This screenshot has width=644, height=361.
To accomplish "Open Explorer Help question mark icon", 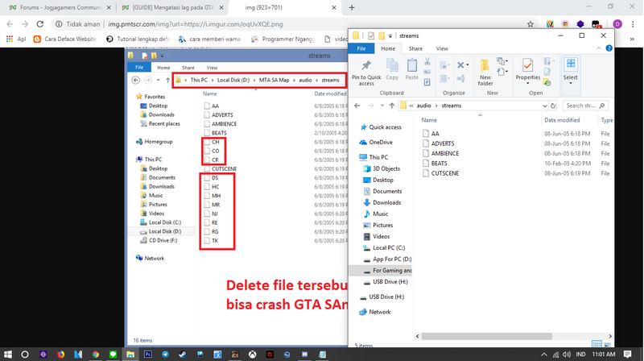I will pyautogui.click(x=609, y=48).
